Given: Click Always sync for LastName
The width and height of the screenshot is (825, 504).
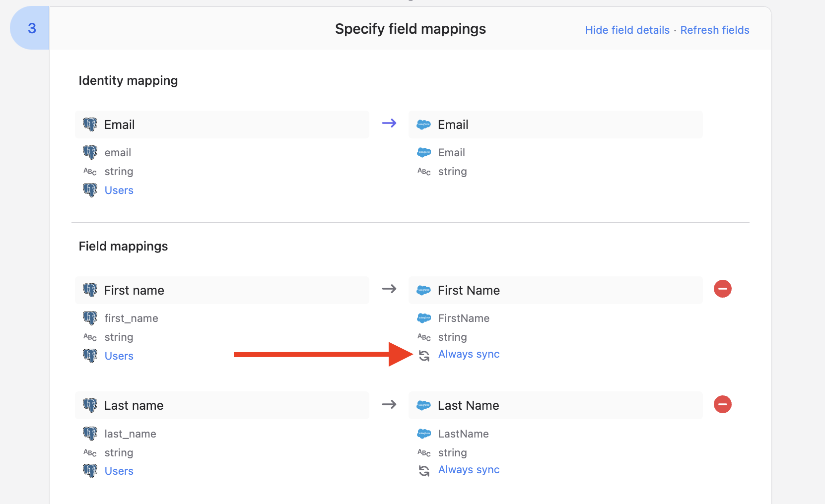Looking at the screenshot, I should (x=469, y=470).
